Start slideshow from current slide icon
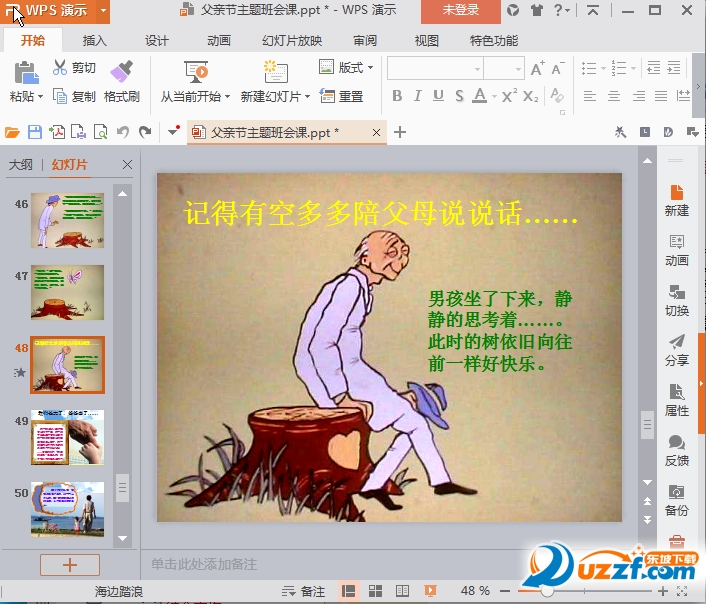This screenshot has width=706, height=604. click(x=196, y=73)
